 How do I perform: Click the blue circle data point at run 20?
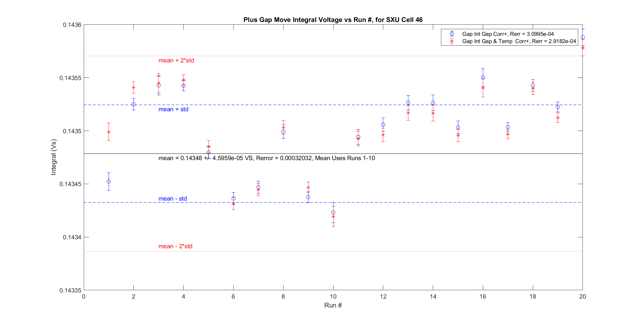(x=582, y=37)
